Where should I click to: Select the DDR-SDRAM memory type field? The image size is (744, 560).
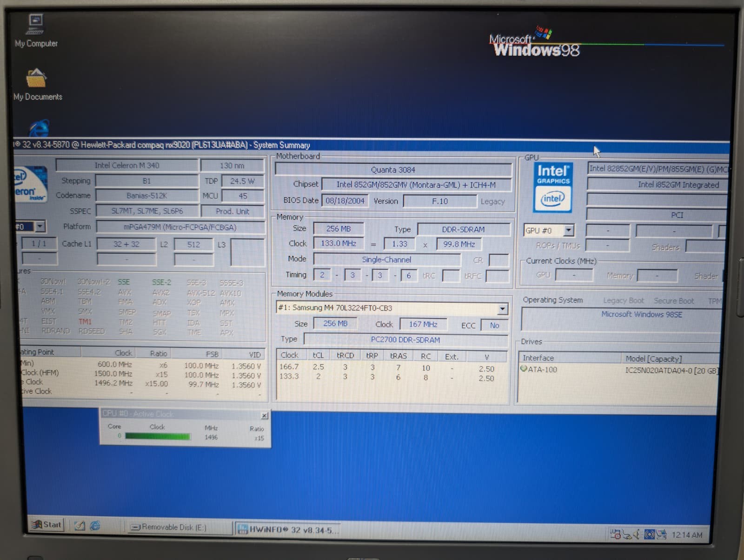(463, 229)
